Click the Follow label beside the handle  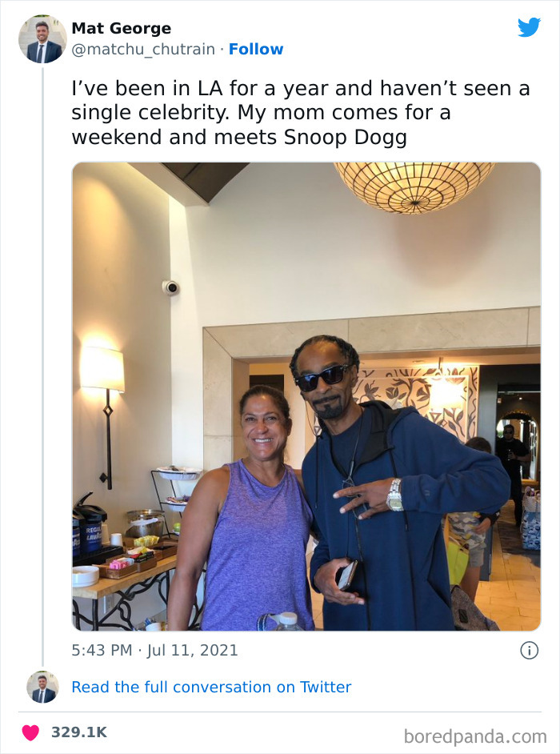tap(257, 49)
